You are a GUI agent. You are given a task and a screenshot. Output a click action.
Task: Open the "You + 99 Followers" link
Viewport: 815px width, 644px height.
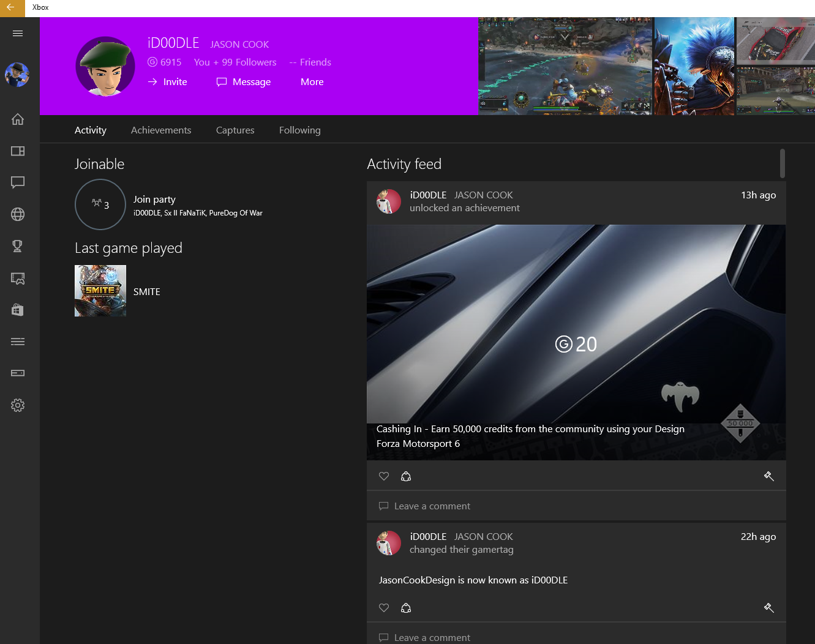click(x=235, y=62)
